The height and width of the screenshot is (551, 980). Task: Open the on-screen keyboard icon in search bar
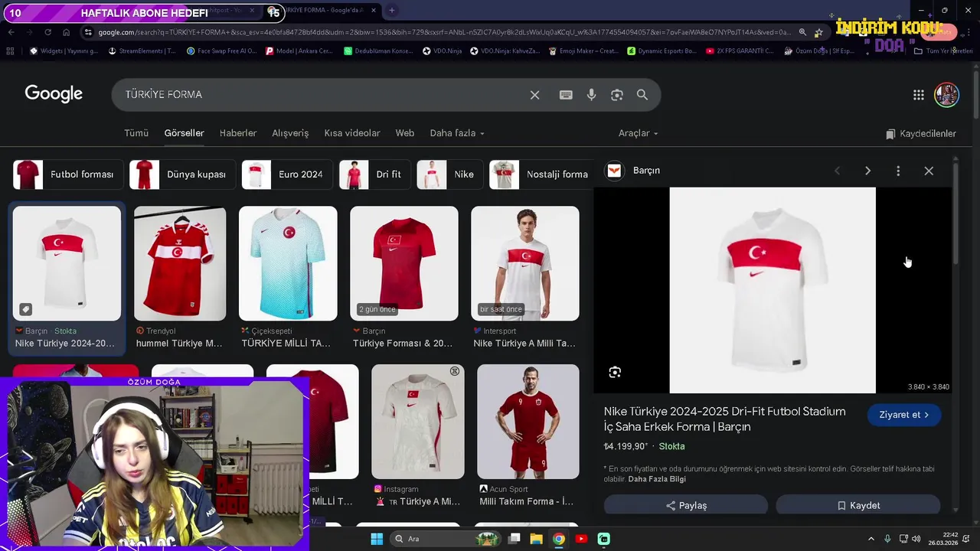pyautogui.click(x=566, y=95)
